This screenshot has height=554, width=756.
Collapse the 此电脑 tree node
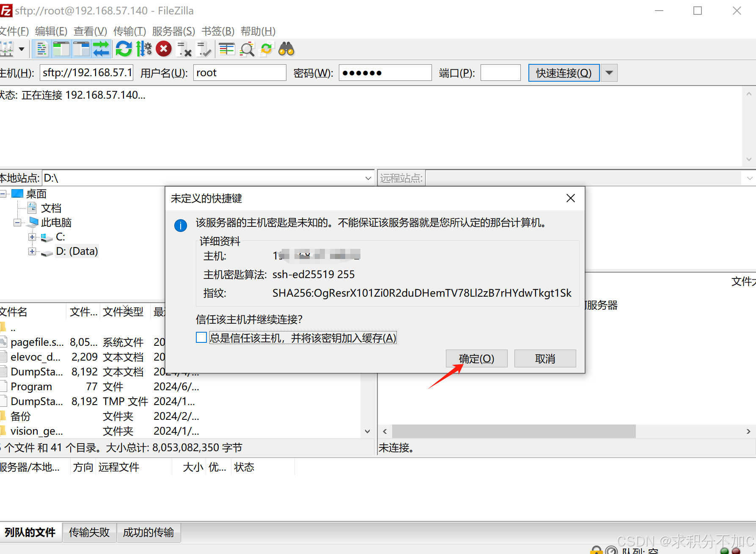[x=17, y=223]
